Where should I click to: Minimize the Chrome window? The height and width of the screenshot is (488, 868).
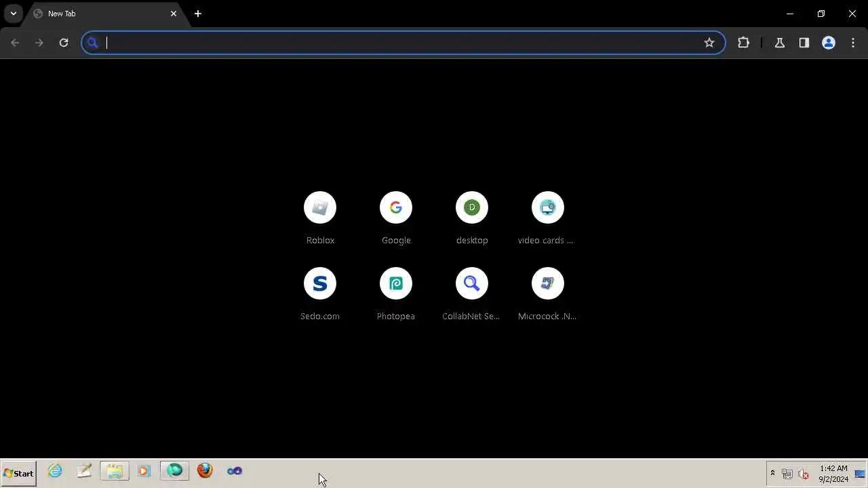(790, 14)
